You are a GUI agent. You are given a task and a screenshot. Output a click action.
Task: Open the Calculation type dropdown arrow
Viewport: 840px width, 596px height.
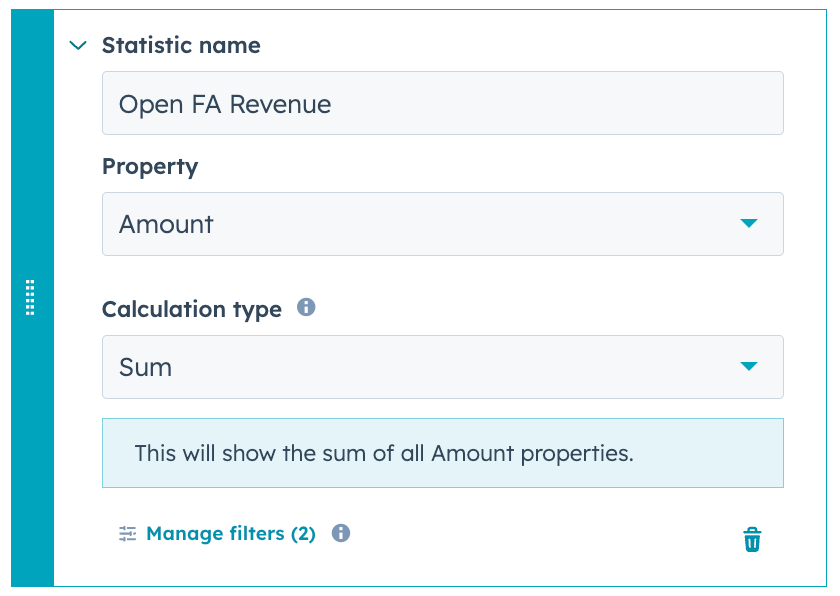[x=748, y=366]
